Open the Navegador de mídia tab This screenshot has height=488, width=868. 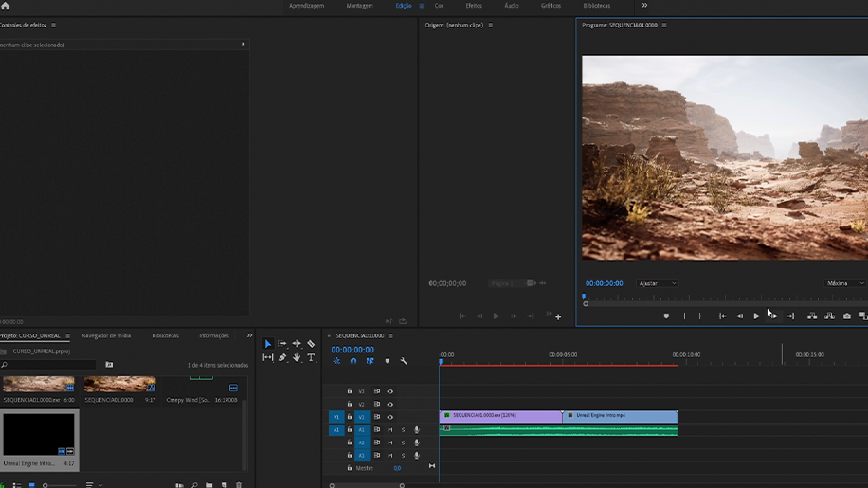point(106,335)
